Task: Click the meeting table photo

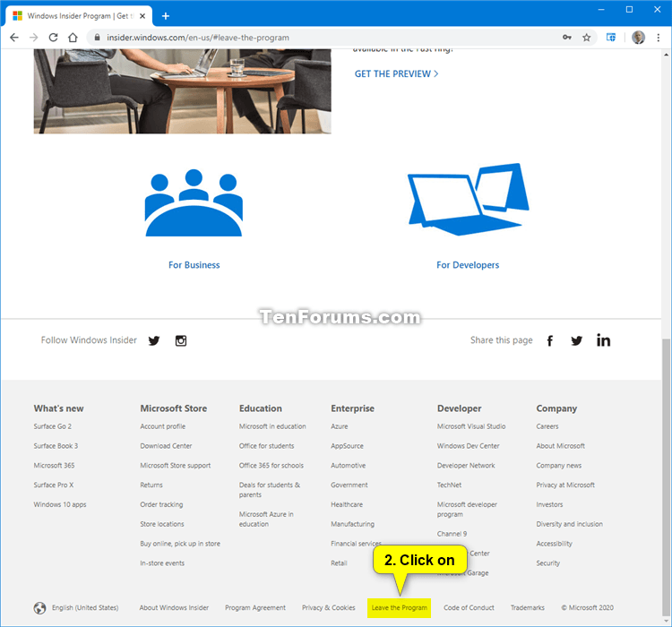Action: [183, 91]
